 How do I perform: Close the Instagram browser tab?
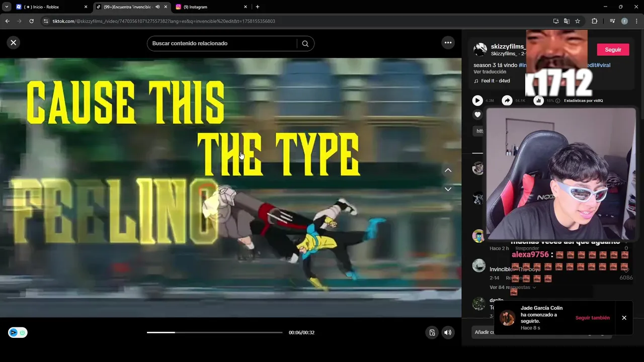coord(246,7)
